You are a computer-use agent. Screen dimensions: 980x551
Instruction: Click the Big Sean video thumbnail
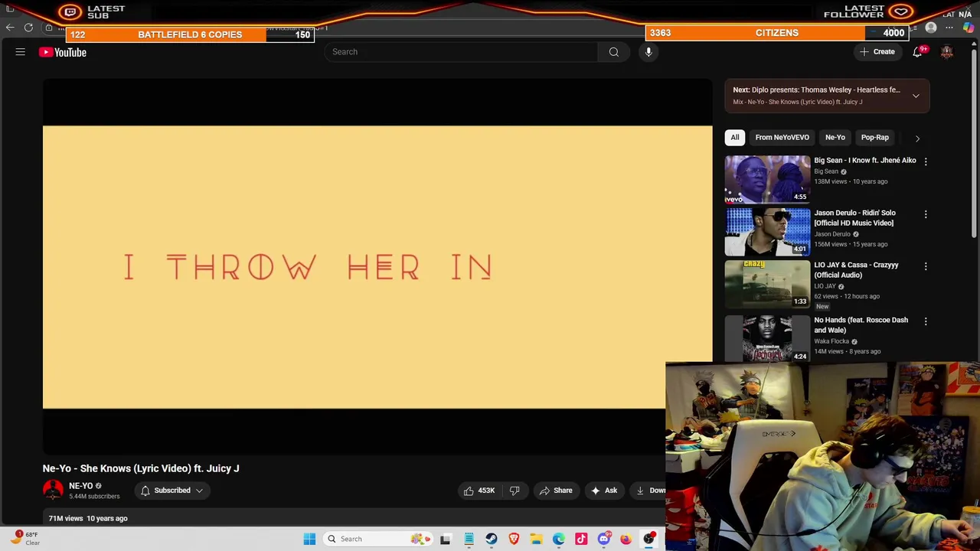click(767, 179)
